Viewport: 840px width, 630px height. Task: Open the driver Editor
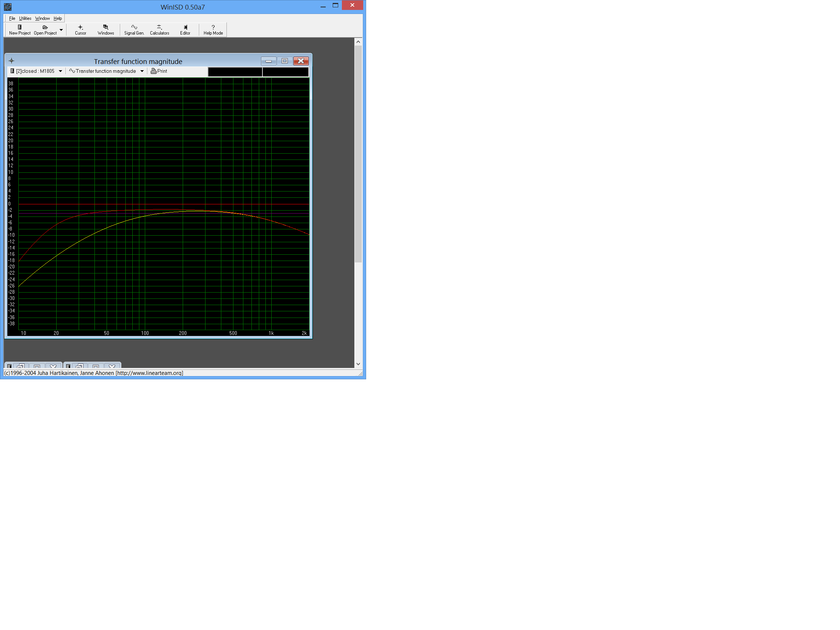coord(185,30)
